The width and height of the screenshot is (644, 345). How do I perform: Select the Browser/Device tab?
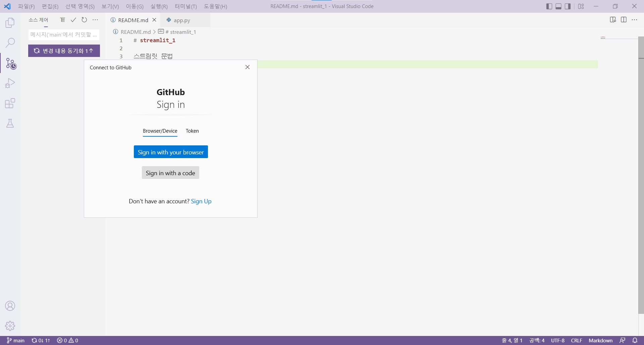click(160, 131)
